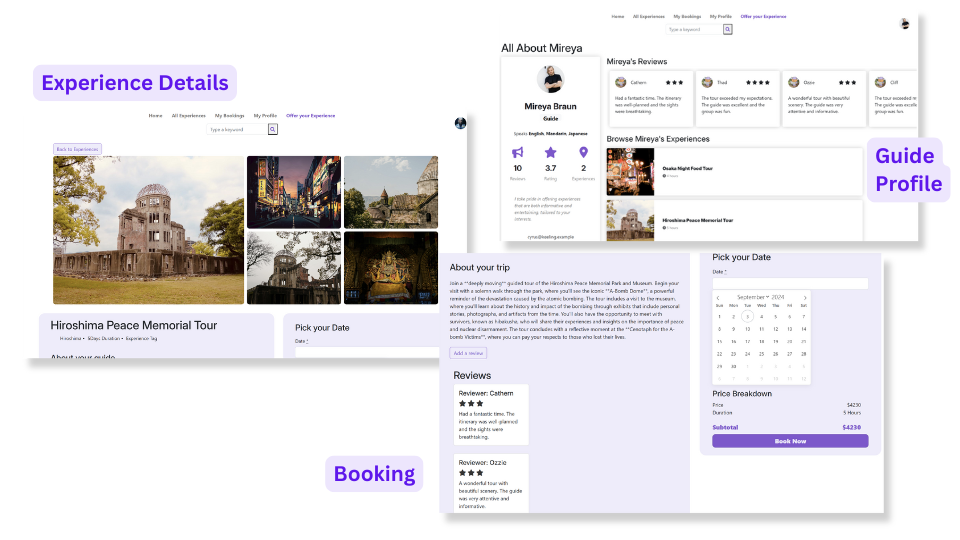Click the megaphone Reviews icon in Mireya's card
The width and height of the screenshot is (960, 540).
tap(517, 152)
